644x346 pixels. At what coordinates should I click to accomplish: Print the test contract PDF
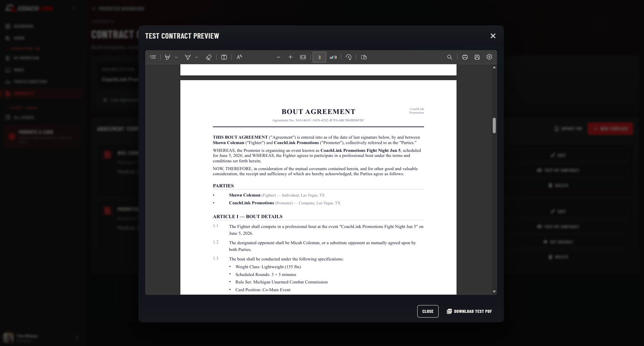tap(465, 57)
